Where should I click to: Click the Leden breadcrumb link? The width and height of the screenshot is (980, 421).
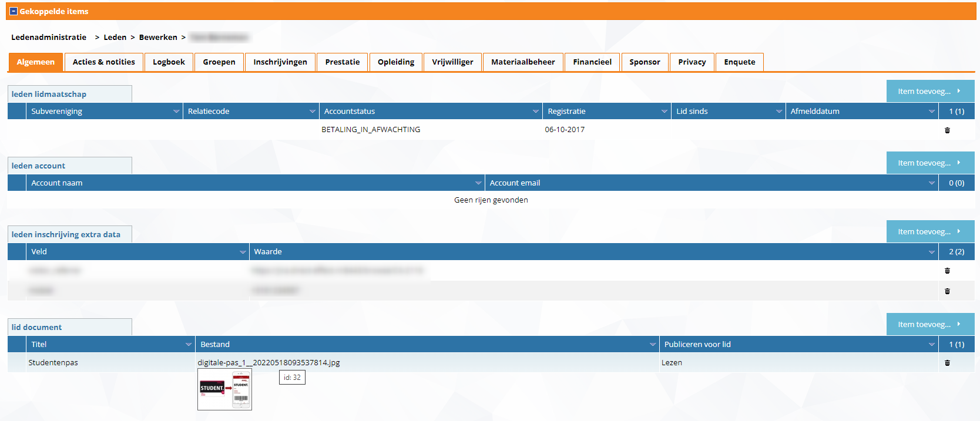coord(115,37)
